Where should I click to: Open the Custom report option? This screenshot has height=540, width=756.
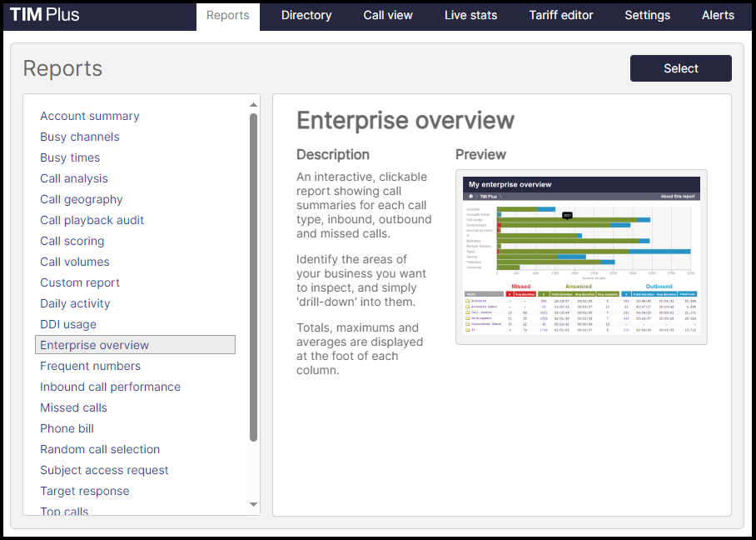79,282
